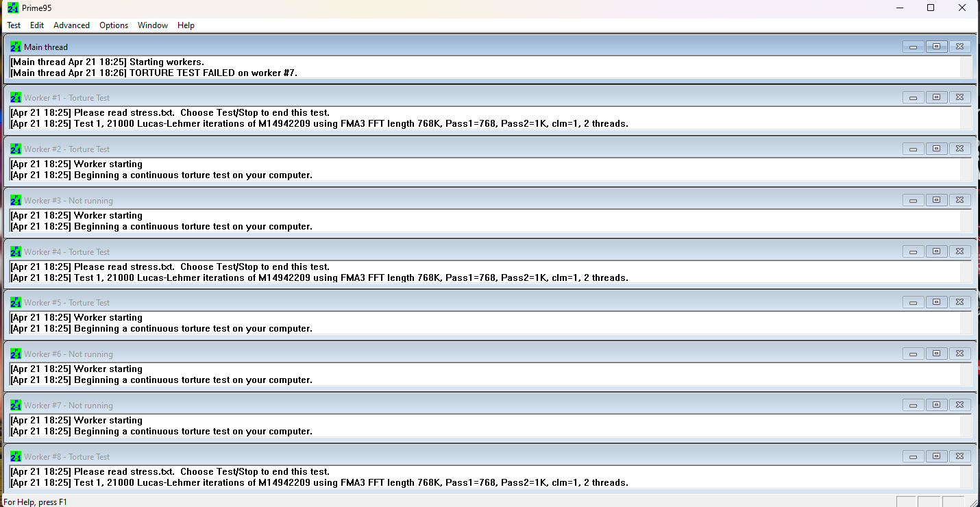Minimize the Worker #1 Torture Test window
This screenshot has width=980, height=507.
[913, 97]
